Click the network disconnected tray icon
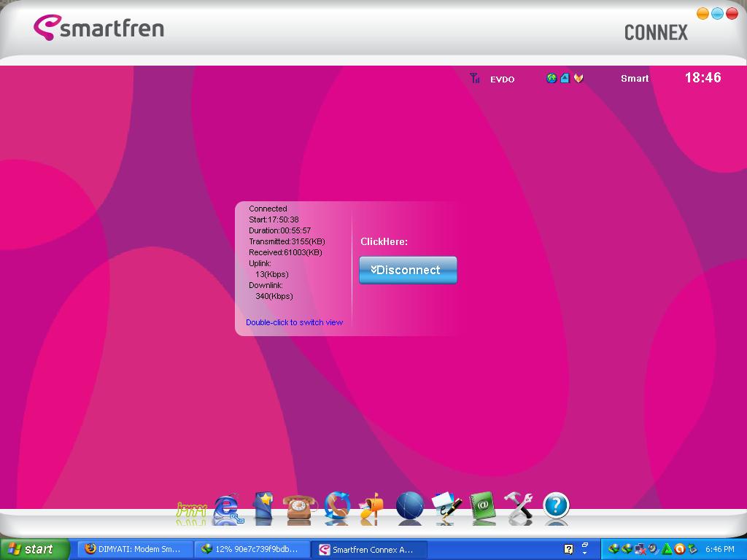Viewport: 747px width, 560px height. [640, 549]
